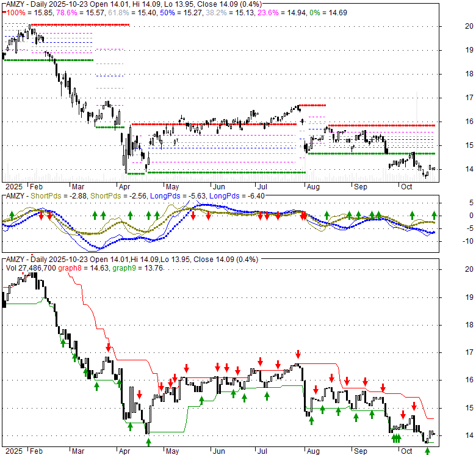Viewport: 476px width, 455px height.
Task: Click the '20' price tick on the Fibonacci chart axis
Action: (x=469, y=26)
